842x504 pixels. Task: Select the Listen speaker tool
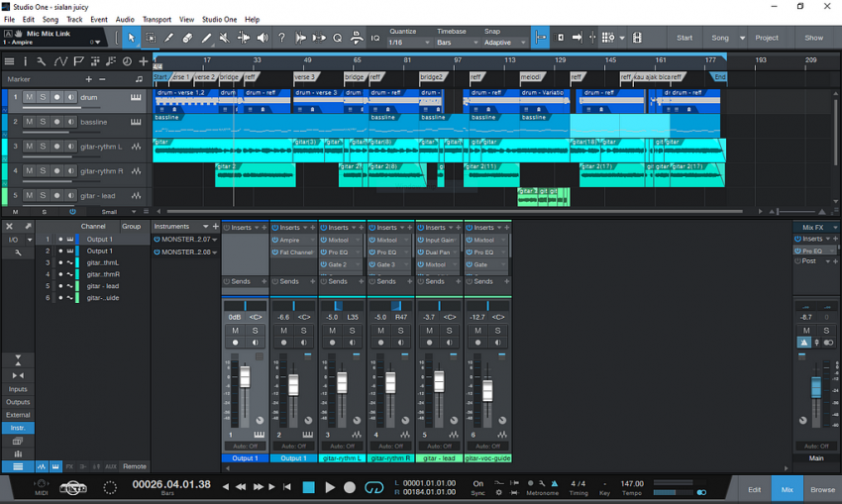coord(263,38)
